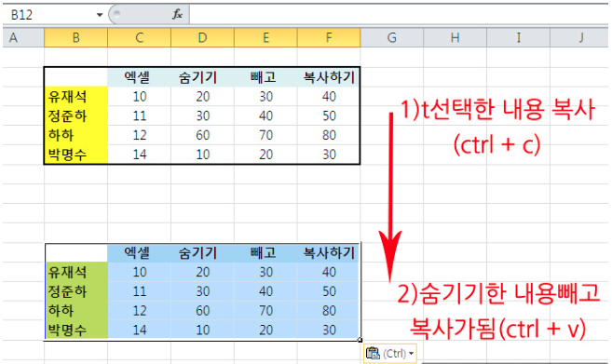Click 숨기기 header in the unselected original table
Screen dimensions: 612x364
pyautogui.click(x=202, y=77)
